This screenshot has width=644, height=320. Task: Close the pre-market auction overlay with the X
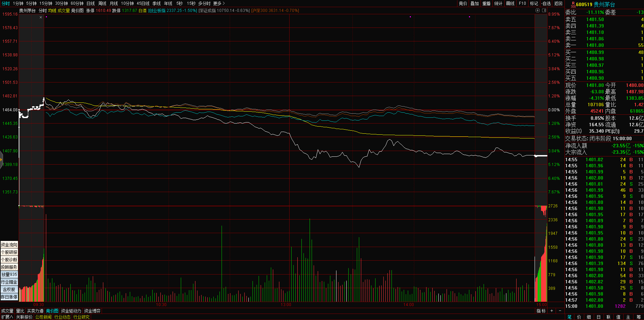pos(41,17)
